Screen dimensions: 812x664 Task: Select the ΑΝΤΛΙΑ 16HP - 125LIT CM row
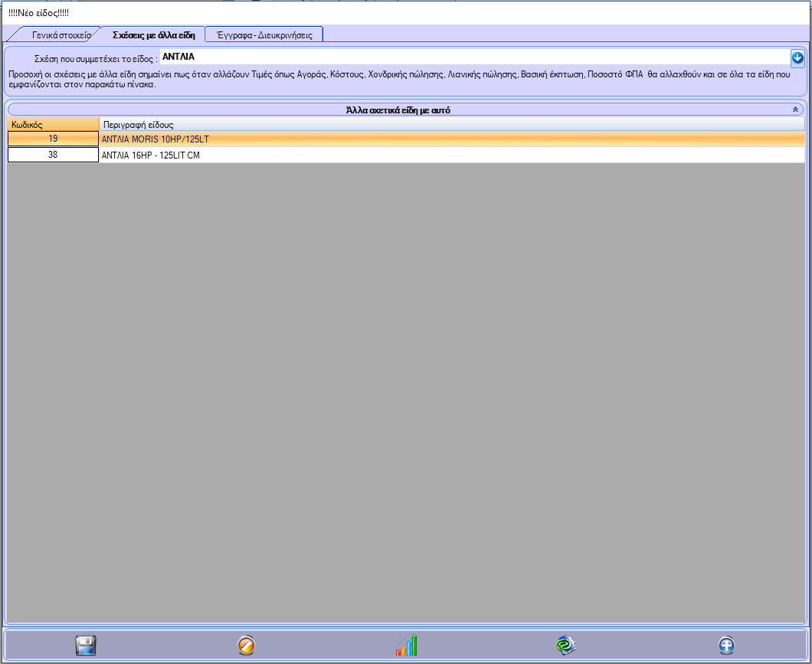[451, 155]
